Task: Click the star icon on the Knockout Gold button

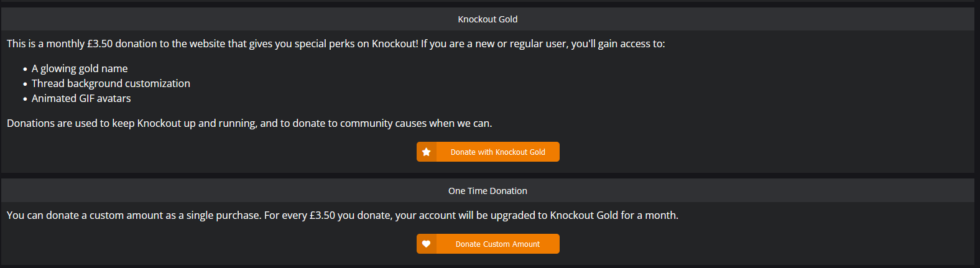Action: coord(426,152)
